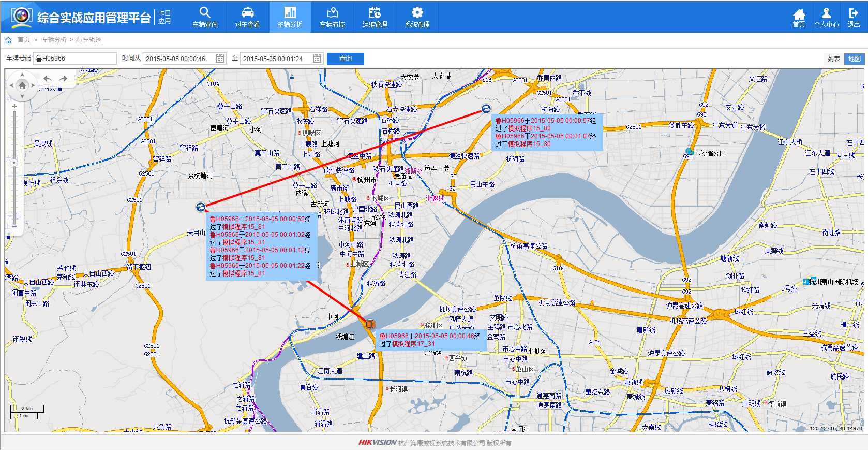Click the map zoom in plus button
The image size is (868, 450).
click(x=14, y=106)
